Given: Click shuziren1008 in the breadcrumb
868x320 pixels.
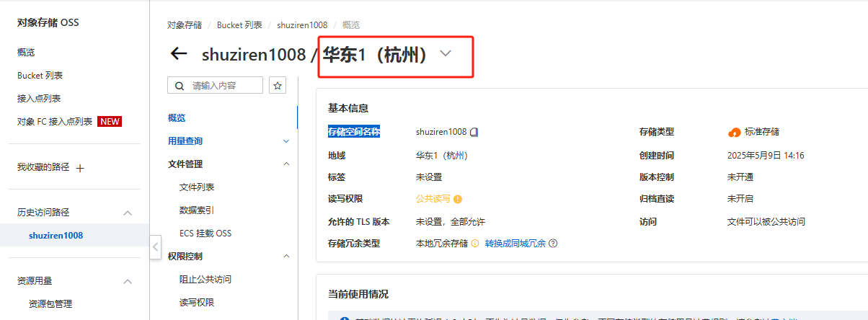Looking at the screenshot, I should (302, 25).
